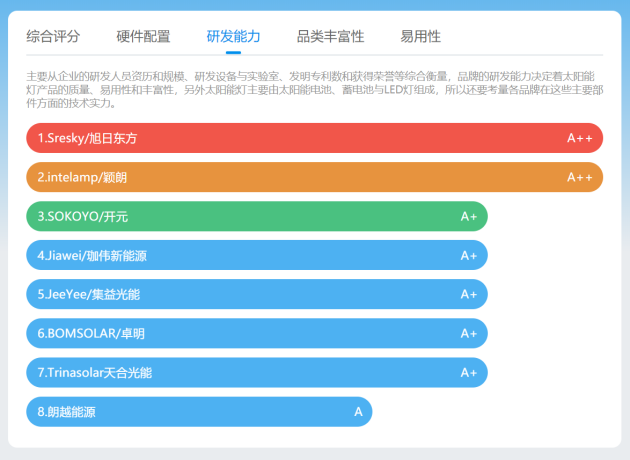
Task: Click the A++ rating on intelamp bar
Action: 579,177
